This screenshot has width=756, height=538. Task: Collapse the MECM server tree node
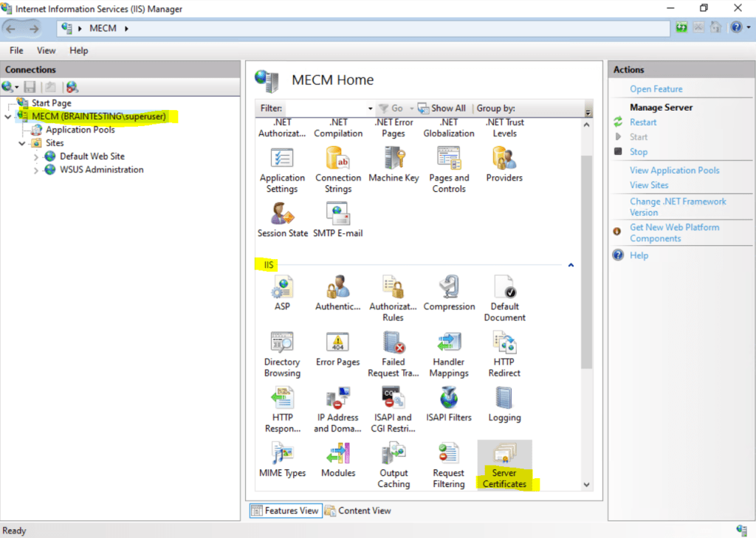(7, 117)
